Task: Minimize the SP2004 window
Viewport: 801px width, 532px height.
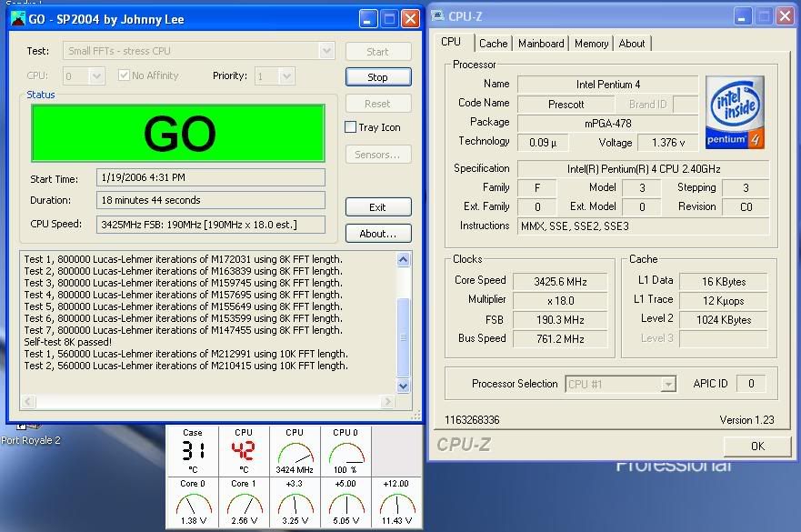Action: click(368, 19)
